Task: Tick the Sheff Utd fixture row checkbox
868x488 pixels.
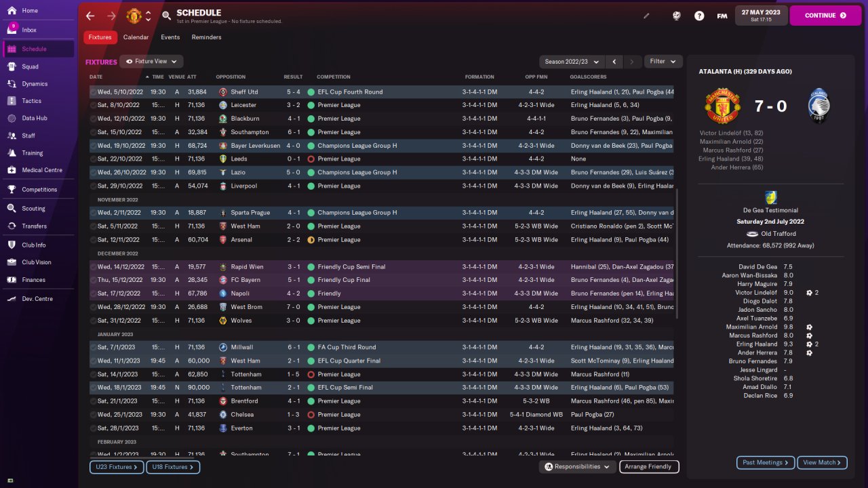Action: tap(93, 92)
